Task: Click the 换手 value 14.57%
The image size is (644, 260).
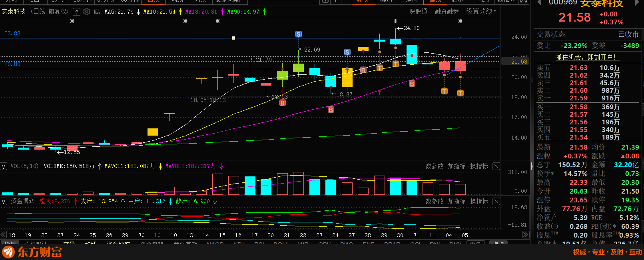Action: pos(576,174)
